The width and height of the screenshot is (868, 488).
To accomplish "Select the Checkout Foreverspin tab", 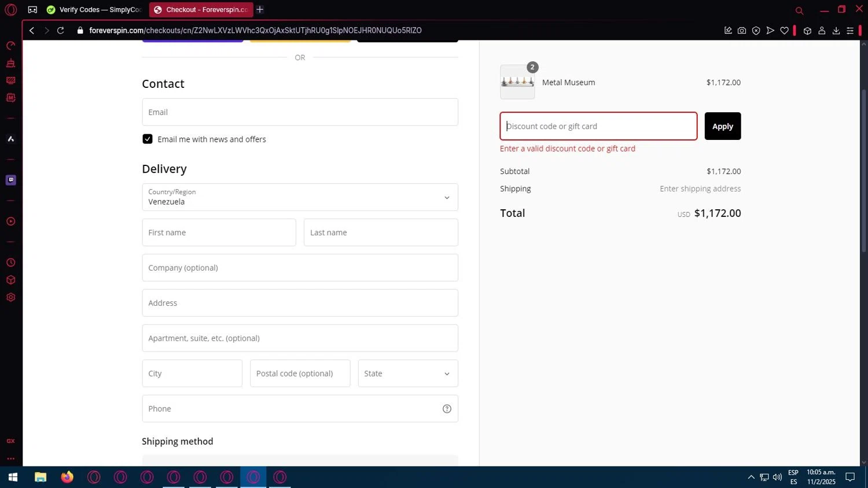I will click(x=201, y=10).
